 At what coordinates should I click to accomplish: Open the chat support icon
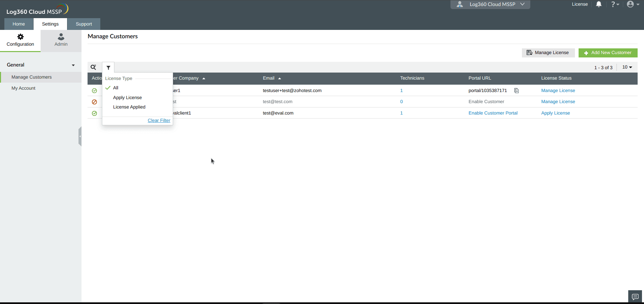635,297
